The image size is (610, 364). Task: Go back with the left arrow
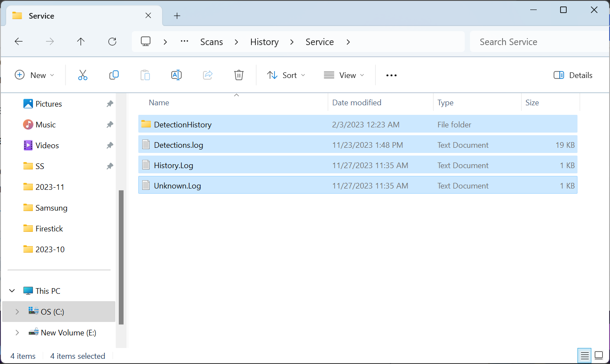click(19, 42)
